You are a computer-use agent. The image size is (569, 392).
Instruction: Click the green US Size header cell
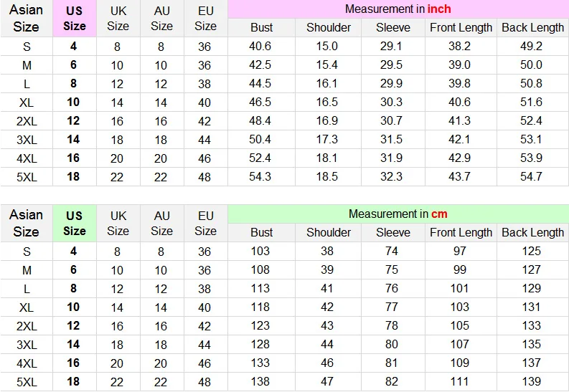75,223
